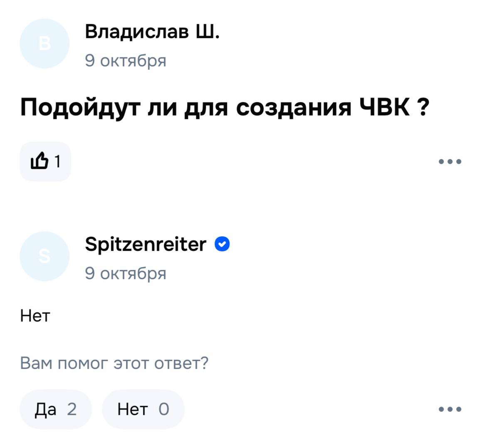The image size is (482, 448).
Task: Click the checkmark inside the blue verification badge
Action: (221, 245)
